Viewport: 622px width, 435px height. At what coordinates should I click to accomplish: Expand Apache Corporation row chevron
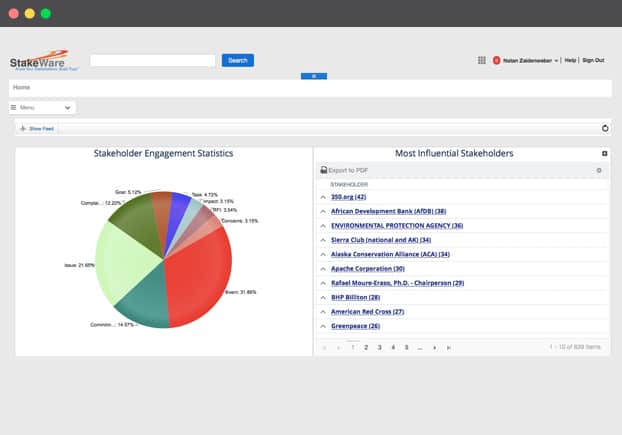point(323,269)
